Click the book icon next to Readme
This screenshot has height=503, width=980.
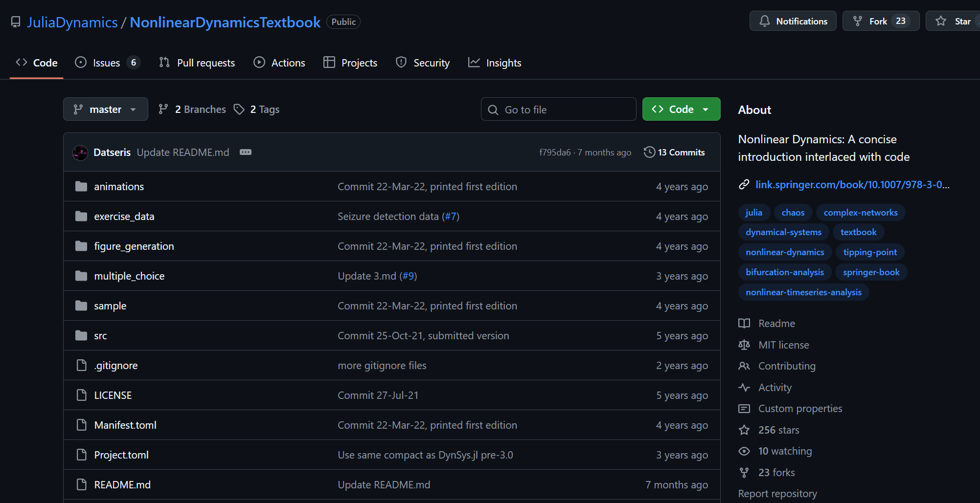click(744, 323)
